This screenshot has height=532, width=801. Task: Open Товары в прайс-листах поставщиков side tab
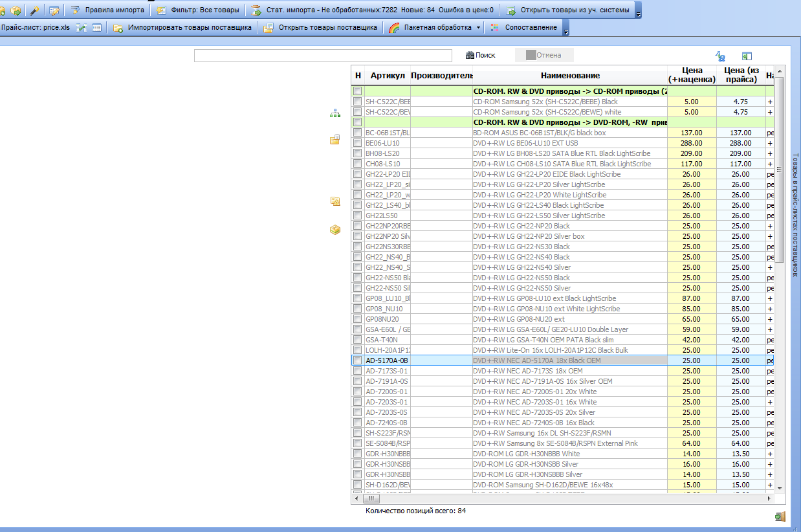[x=796, y=215]
